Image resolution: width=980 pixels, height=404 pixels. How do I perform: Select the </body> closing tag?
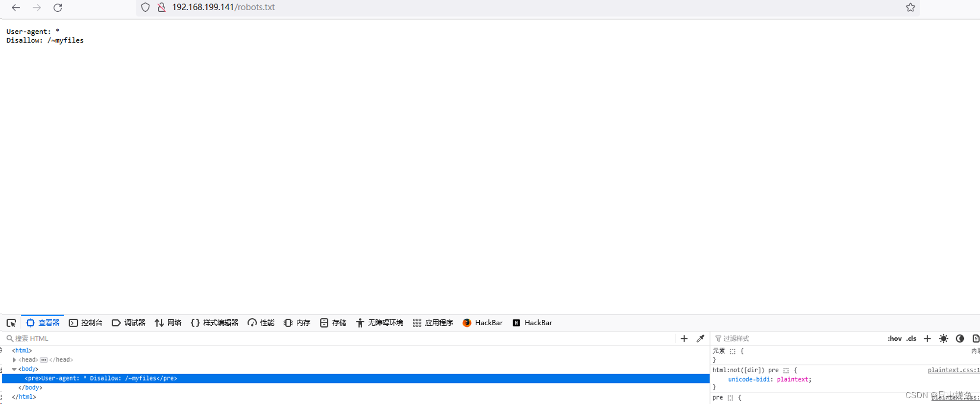pyautogui.click(x=30, y=387)
